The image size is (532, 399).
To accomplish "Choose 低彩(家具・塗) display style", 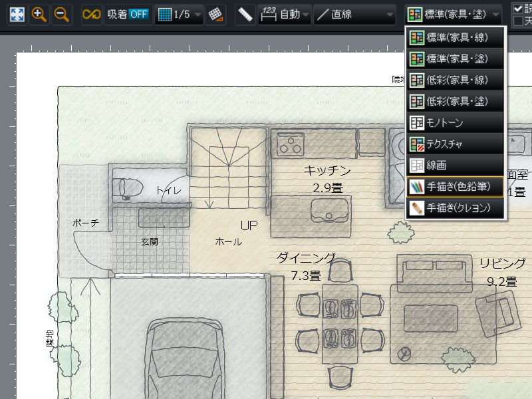I will (456, 102).
